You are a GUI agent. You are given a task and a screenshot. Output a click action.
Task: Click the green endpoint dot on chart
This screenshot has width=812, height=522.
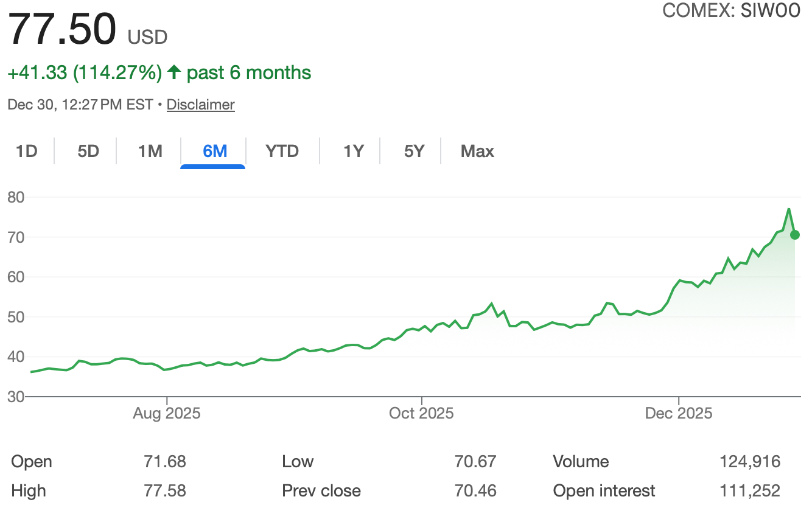794,235
